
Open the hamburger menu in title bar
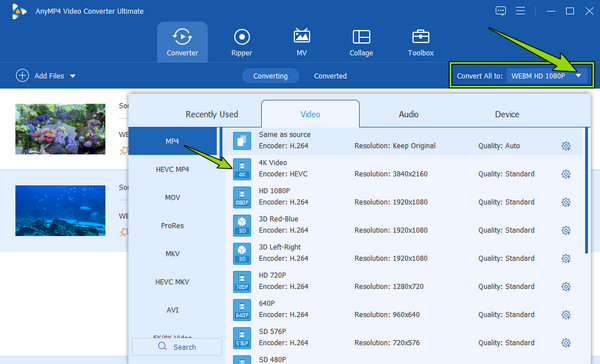520,11
